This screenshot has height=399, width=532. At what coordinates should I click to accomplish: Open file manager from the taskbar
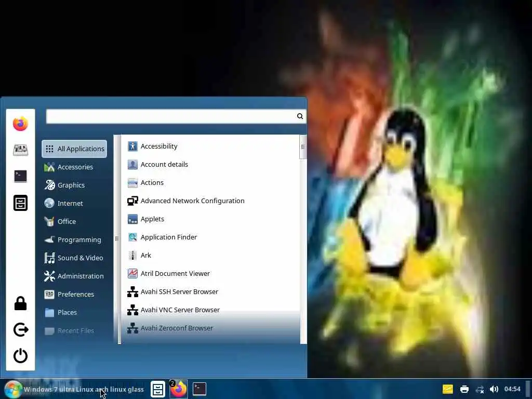158,389
